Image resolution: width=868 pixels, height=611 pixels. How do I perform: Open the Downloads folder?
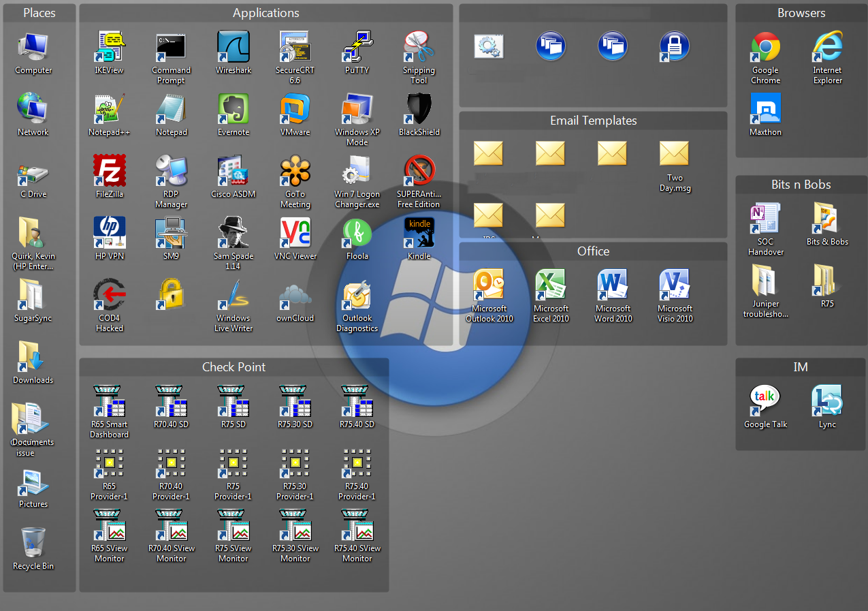point(33,358)
